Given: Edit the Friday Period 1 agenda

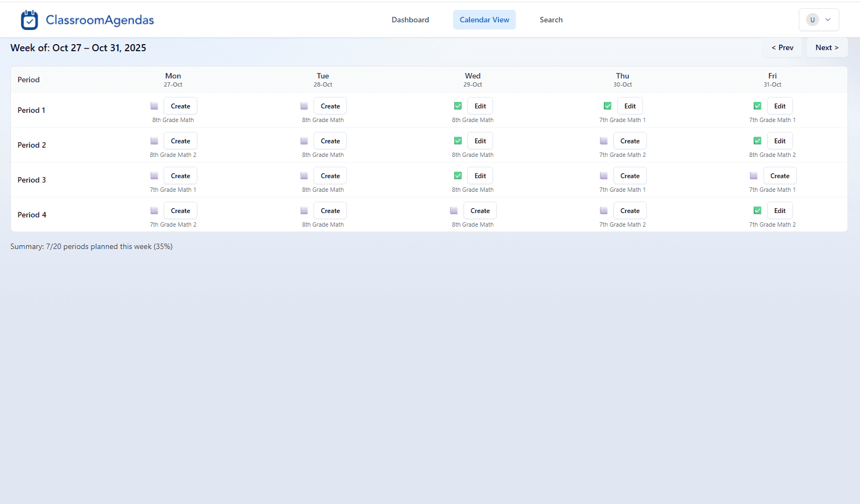Looking at the screenshot, I should click(x=780, y=106).
